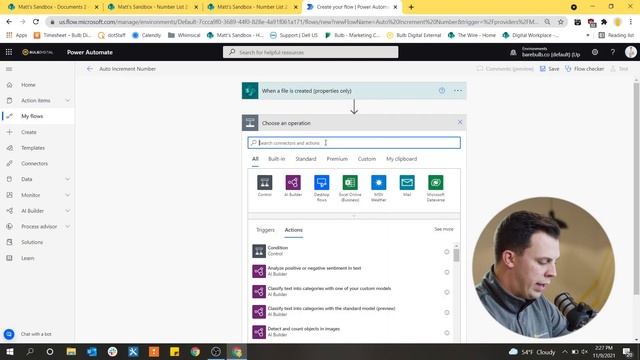Expand the When a file is created trigger

354,91
